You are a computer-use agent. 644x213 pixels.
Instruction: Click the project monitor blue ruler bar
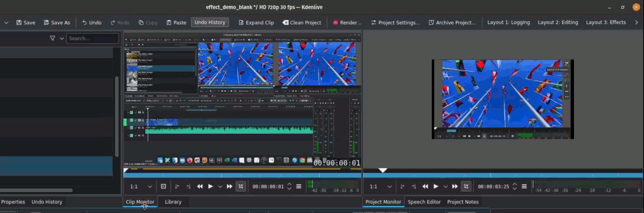(x=503, y=175)
